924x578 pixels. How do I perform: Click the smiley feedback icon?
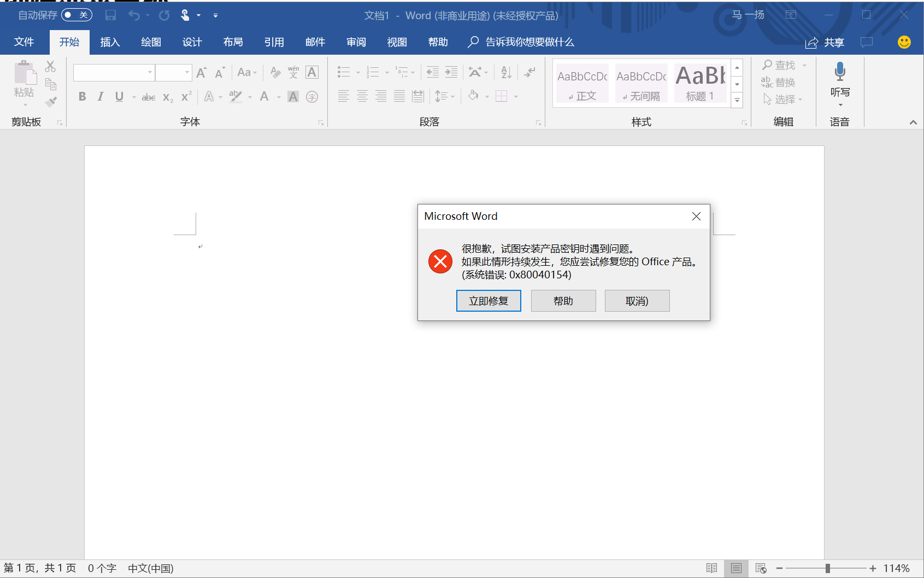coord(904,42)
